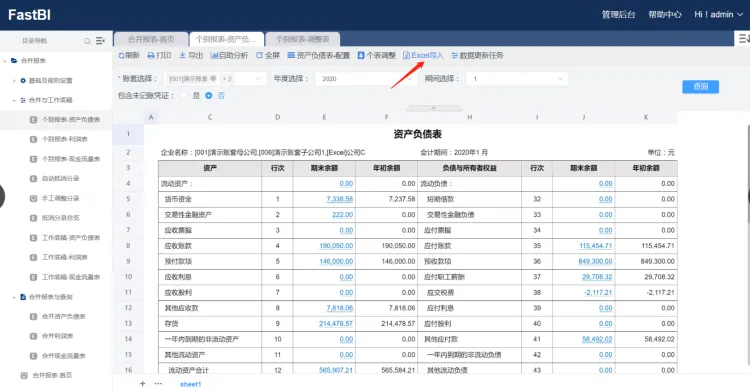The width and height of the screenshot is (750, 390).
Task: Open 个表调整 from the toolbar
Action: point(377,56)
